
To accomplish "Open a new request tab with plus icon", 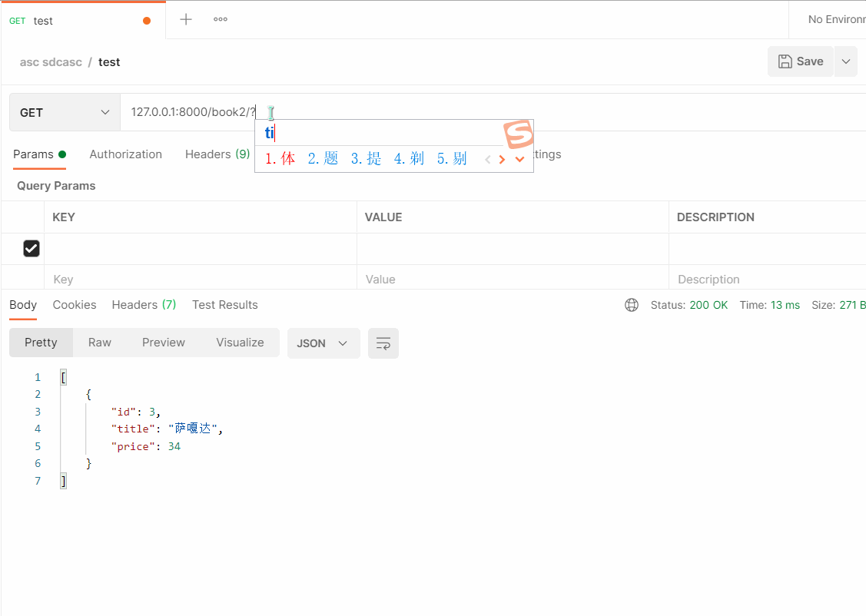I will (186, 20).
